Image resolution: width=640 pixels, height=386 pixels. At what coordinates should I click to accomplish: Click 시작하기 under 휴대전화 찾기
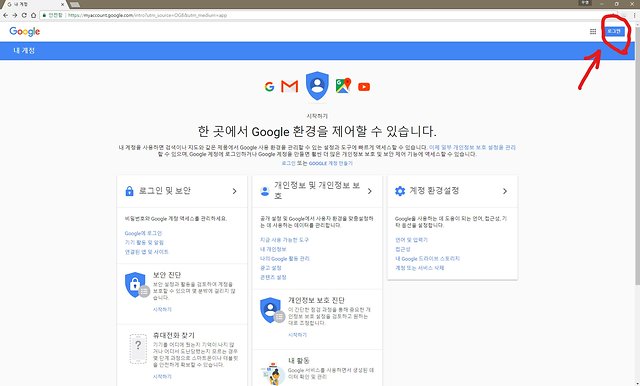click(162, 377)
